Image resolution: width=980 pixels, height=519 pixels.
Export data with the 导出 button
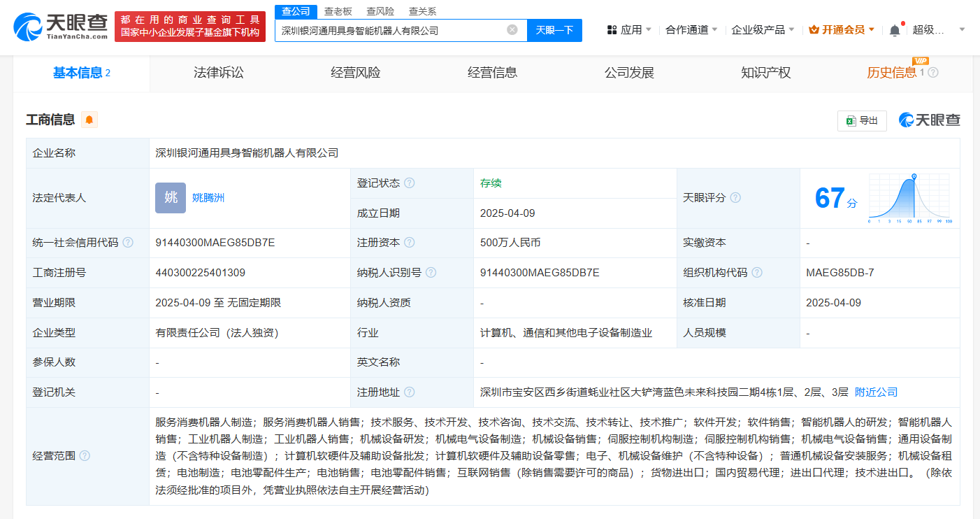tap(862, 120)
